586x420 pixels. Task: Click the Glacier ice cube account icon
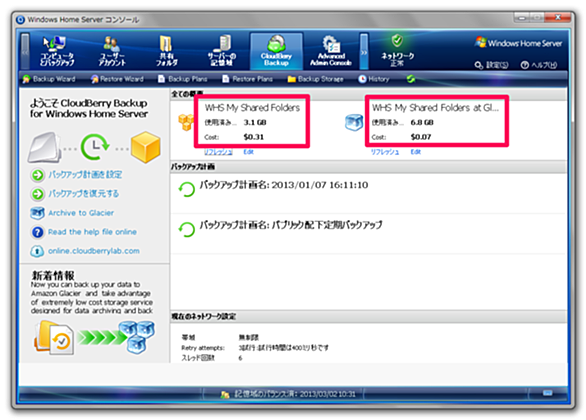tap(354, 123)
